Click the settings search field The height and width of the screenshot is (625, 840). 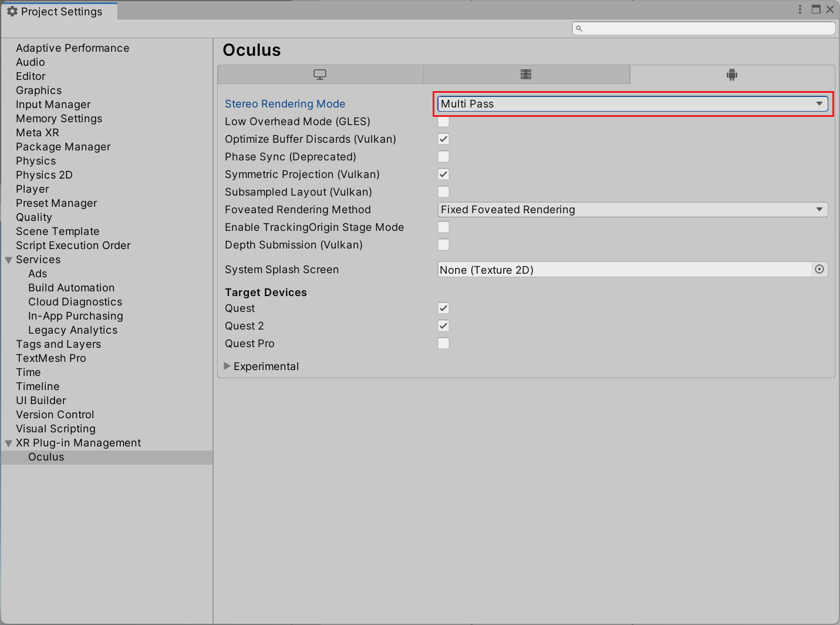pos(704,28)
